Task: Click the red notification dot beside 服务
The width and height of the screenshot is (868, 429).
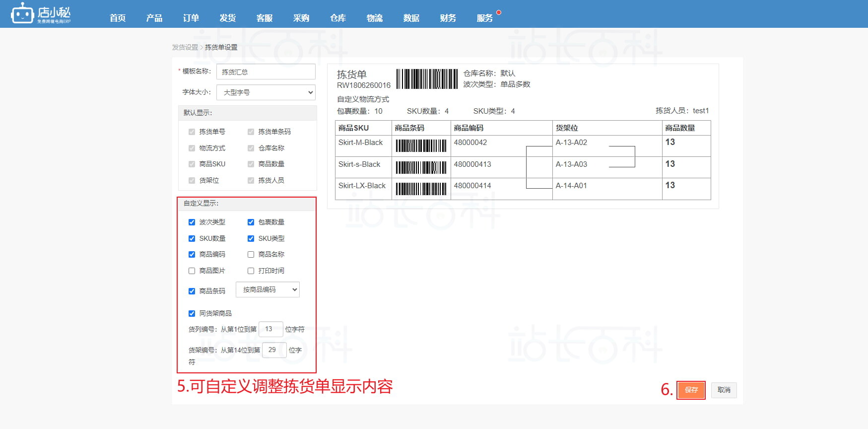Action: [x=499, y=12]
